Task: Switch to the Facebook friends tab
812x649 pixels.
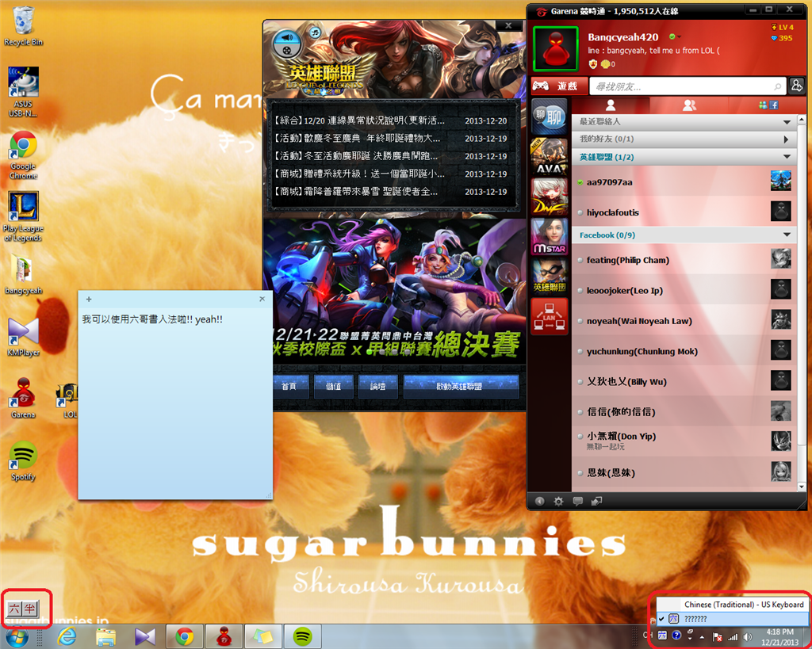Action: click(x=768, y=105)
